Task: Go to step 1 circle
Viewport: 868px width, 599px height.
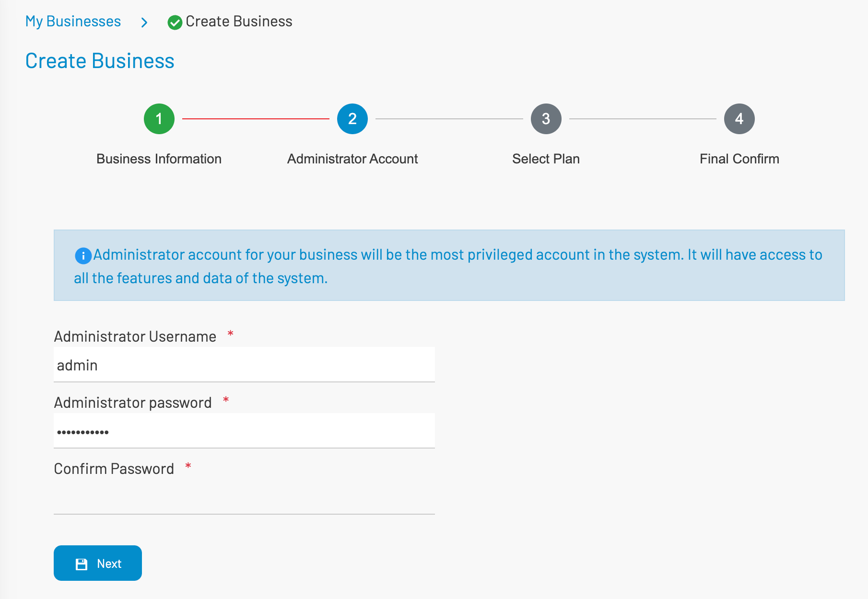Action: click(x=159, y=119)
